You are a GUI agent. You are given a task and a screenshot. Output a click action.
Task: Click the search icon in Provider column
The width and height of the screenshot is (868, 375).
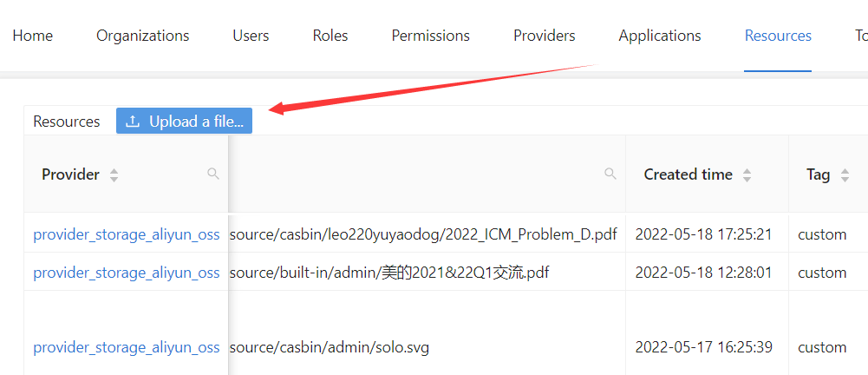coord(213,174)
